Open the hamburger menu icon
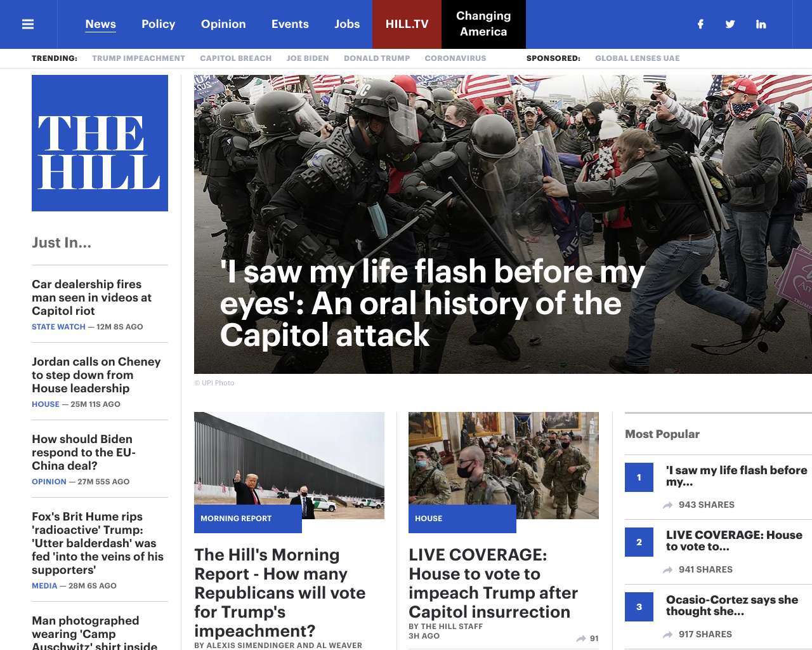Viewport: 812px width, 650px height. click(x=28, y=24)
